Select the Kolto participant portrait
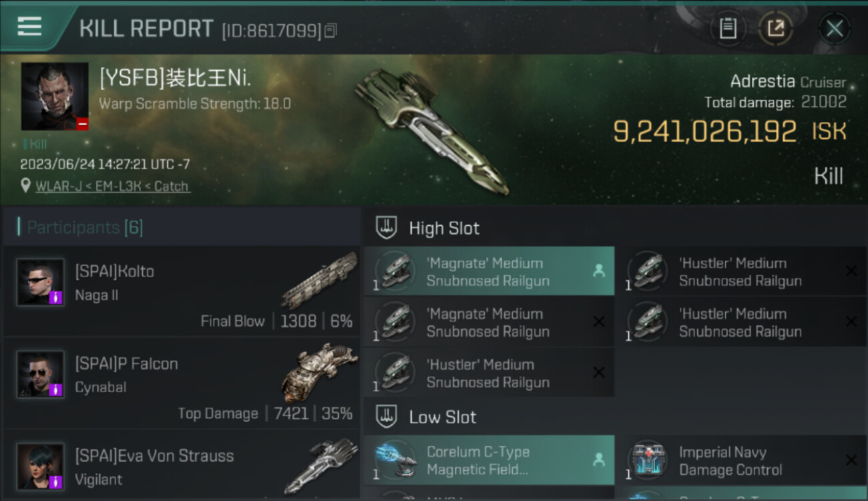The image size is (868, 501). [41, 282]
